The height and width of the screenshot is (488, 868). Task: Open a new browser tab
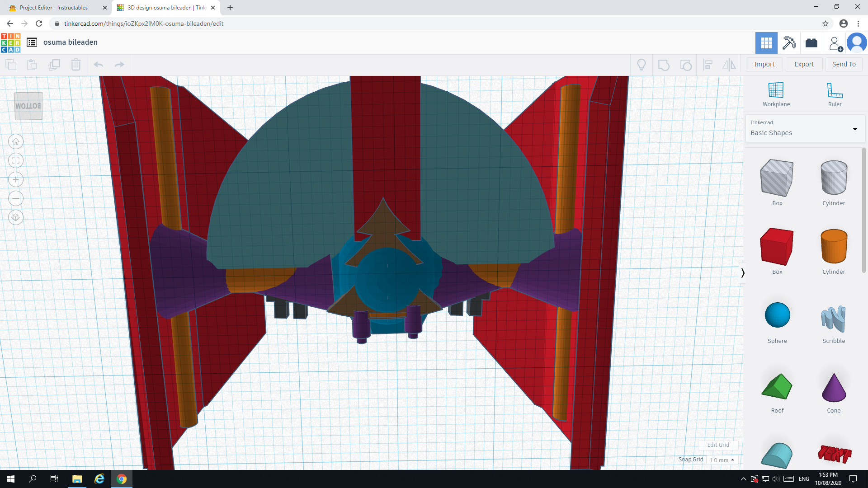[x=230, y=8]
